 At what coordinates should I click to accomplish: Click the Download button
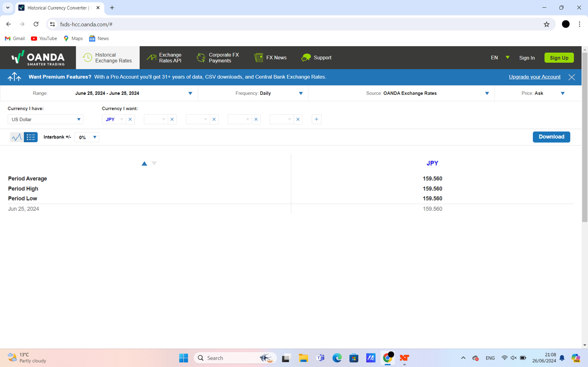pyautogui.click(x=551, y=137)
